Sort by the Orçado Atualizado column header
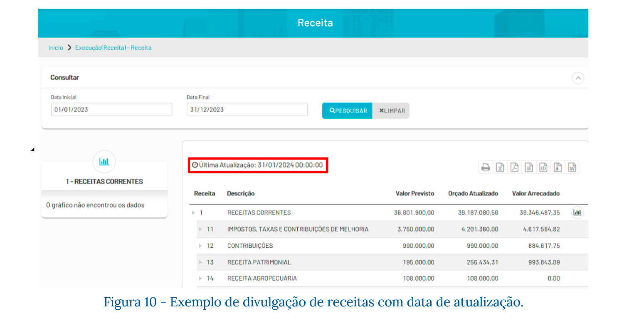 click(473, 194)
